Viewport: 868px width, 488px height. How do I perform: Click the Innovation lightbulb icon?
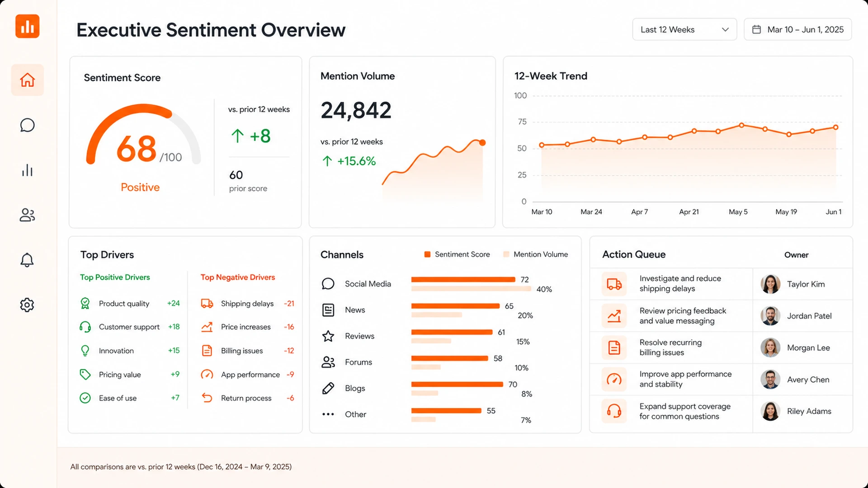tap(85, 351)
